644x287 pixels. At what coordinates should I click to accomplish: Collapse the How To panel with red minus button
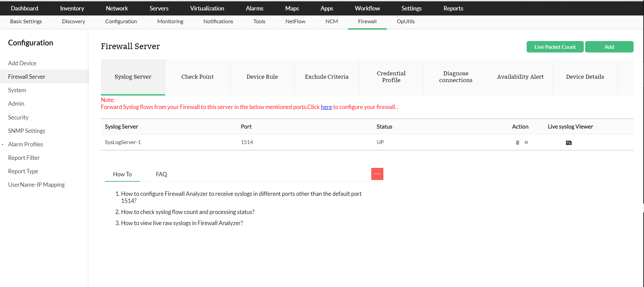coord(377,174)
